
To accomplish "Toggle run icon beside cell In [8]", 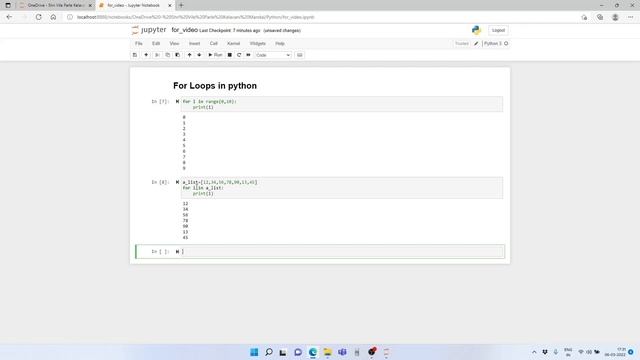I will tap(177, 182).
